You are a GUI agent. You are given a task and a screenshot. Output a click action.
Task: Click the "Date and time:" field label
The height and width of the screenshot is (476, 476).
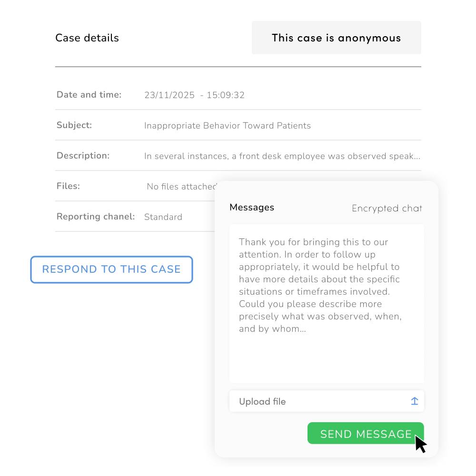tap(89, 95)
